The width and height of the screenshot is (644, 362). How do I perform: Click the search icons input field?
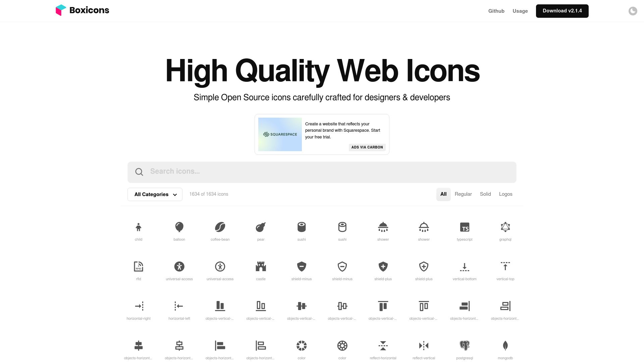click(322, 172)
